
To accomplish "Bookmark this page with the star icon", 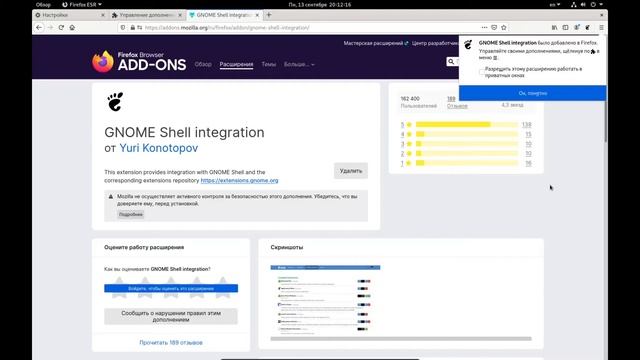I will click(x=504, y=27).
